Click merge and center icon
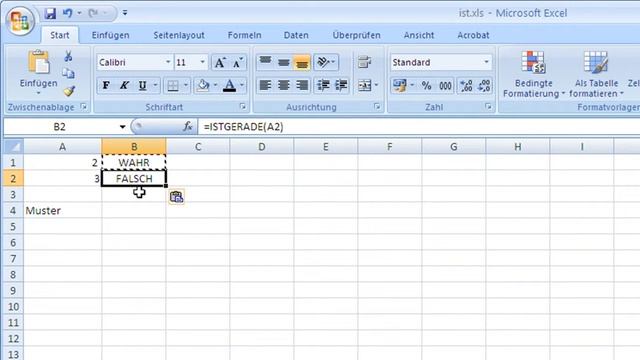Viewport: 640px width, 360px height. click(x=364, y=85)
